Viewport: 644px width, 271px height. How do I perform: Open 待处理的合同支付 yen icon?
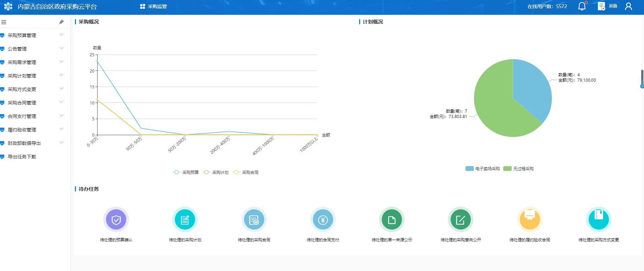(x=323, y=220)
